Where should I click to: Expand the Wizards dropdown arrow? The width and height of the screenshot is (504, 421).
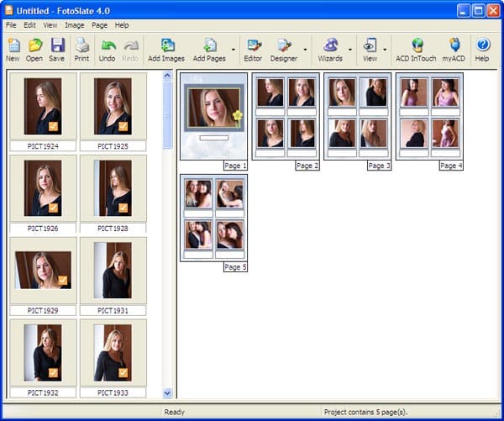(350, 50)
